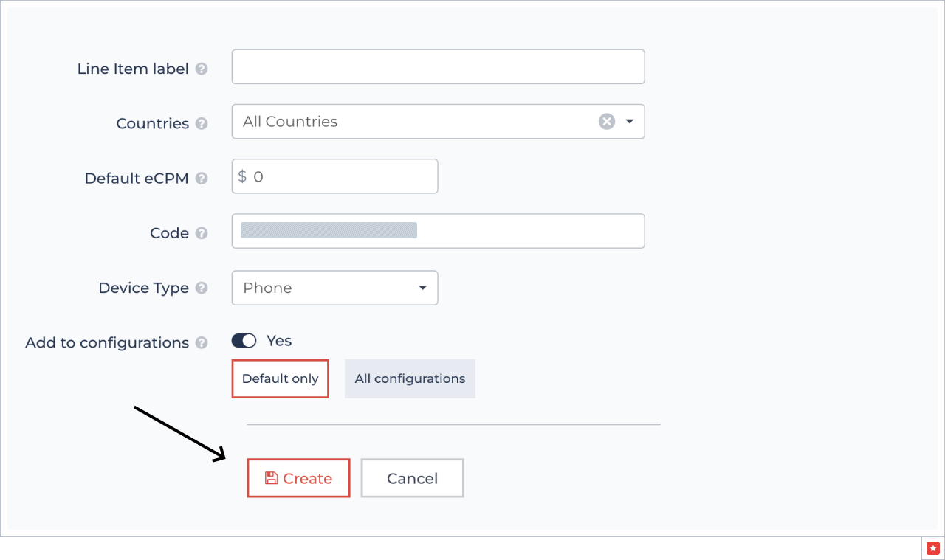
Task: Click the help icon next to Code
Action: [202, 233]
